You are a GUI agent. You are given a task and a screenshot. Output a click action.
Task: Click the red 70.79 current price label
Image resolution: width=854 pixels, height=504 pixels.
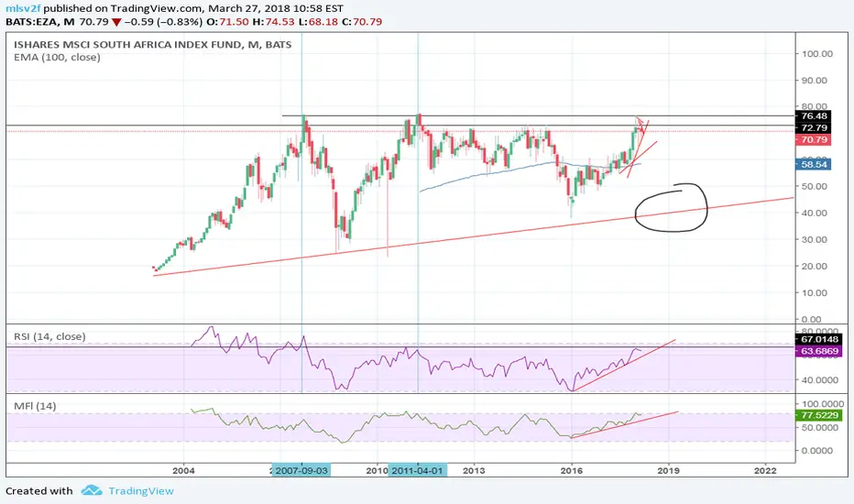pyautogui.click(x=814, y=140)
